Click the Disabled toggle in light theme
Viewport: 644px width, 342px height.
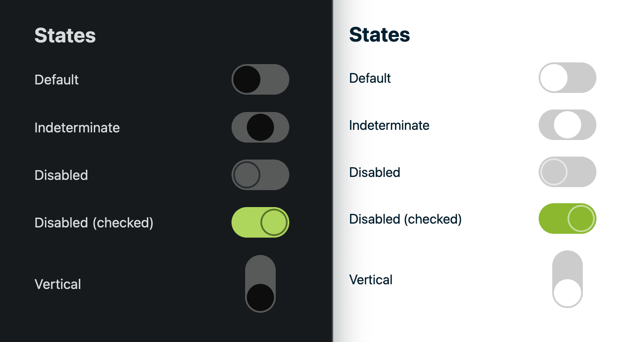(x=568, y=172)
